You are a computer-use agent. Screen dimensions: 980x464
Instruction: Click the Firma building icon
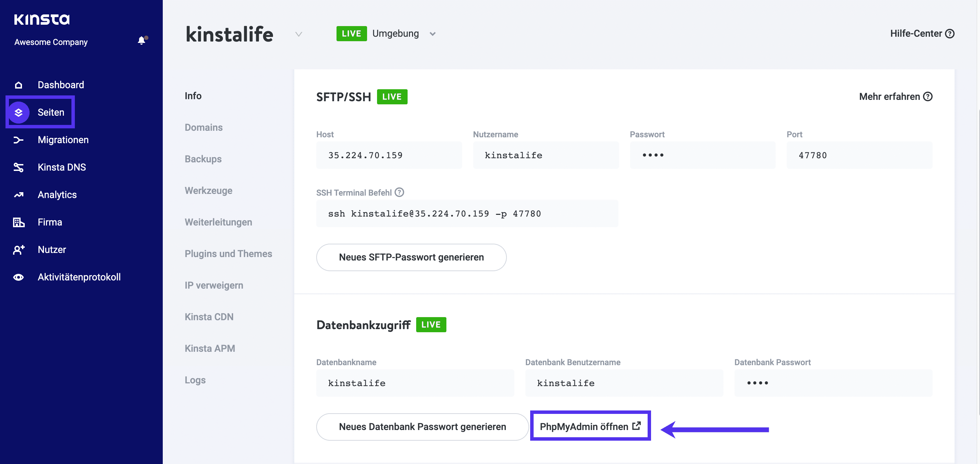tap(19, 222)
